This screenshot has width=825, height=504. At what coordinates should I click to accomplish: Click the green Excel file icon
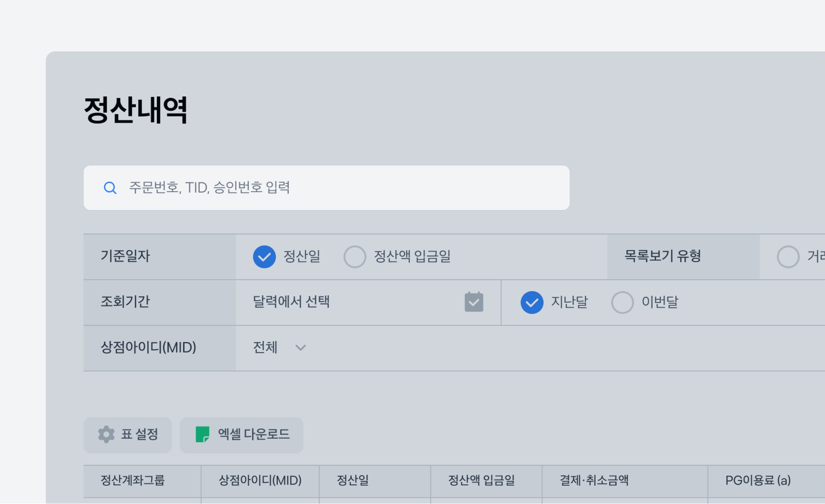202,434
